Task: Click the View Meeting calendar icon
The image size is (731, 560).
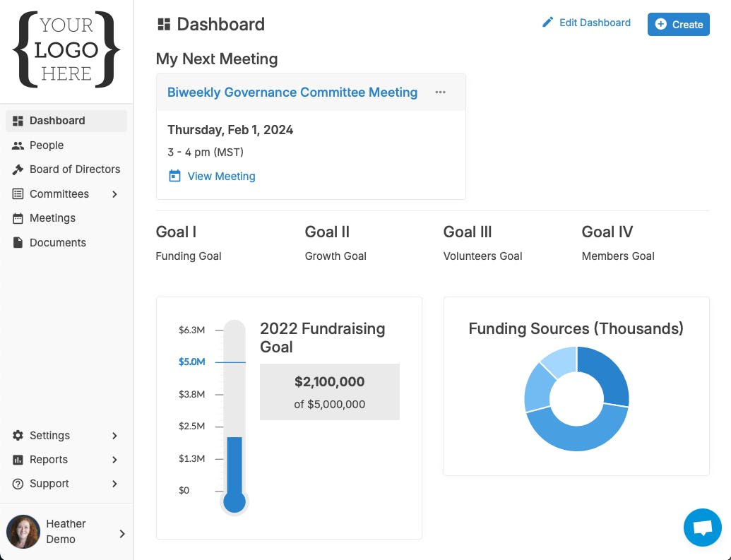Action: 174,176
